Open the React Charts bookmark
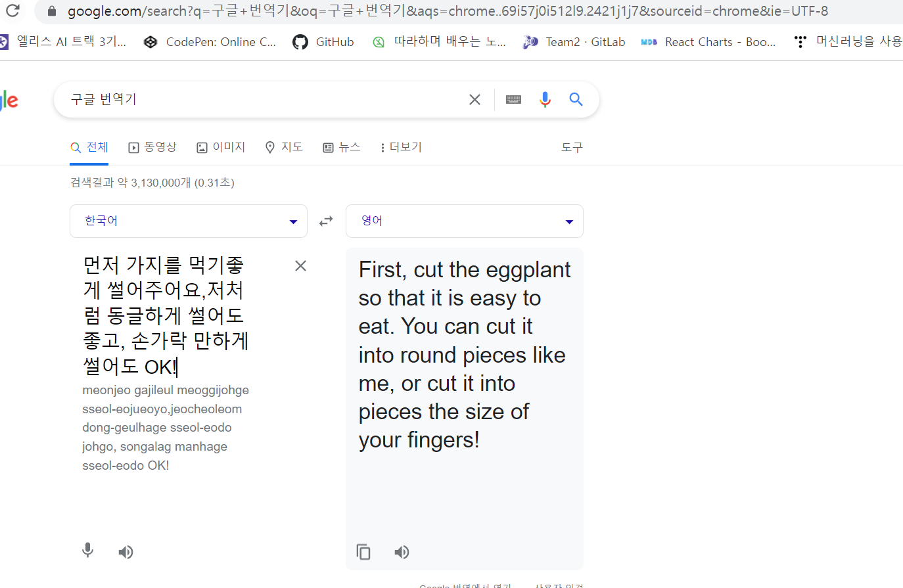Viewport: 903px width, 588px height. 708,41
